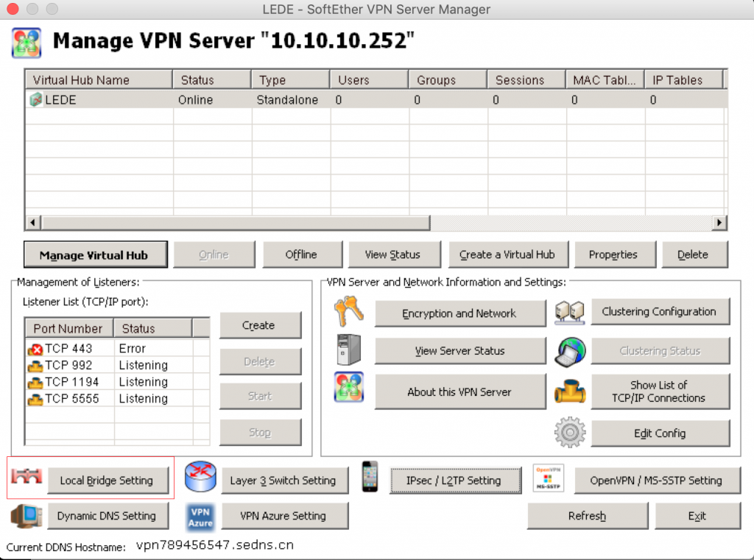
Task: Click the MAC Tables column header
Action: click(605, 79)
